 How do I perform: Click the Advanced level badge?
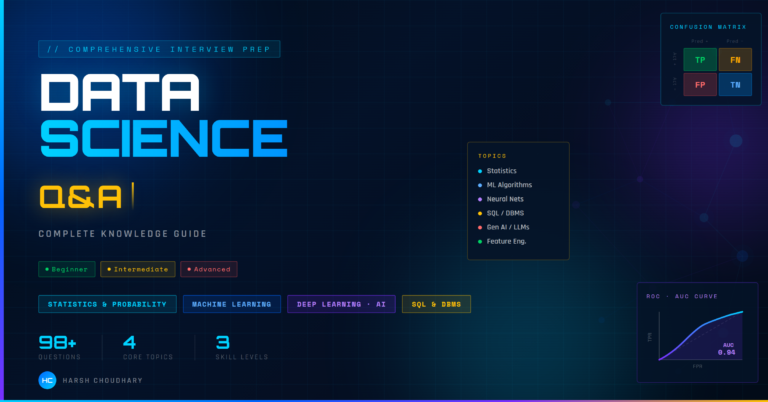coord(209,269)
